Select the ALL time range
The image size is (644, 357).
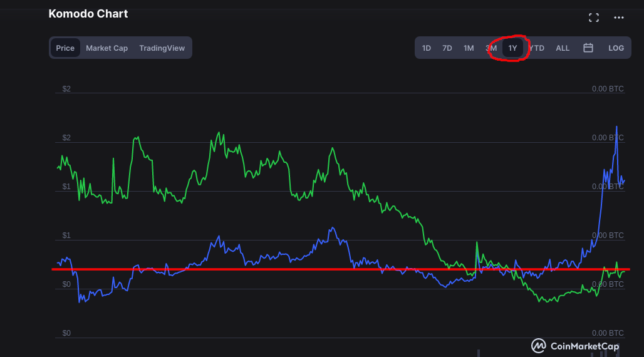[563, 48]
